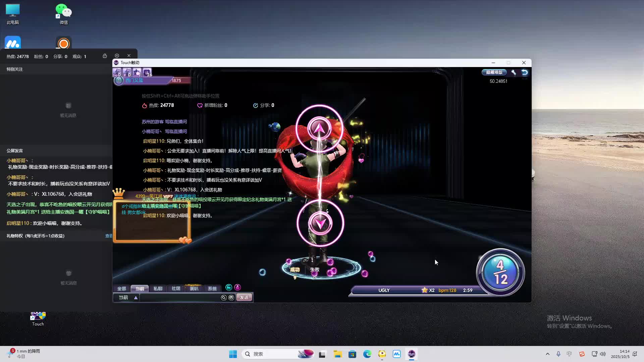Click the paw badge icon showing 26

coord(147,72)
